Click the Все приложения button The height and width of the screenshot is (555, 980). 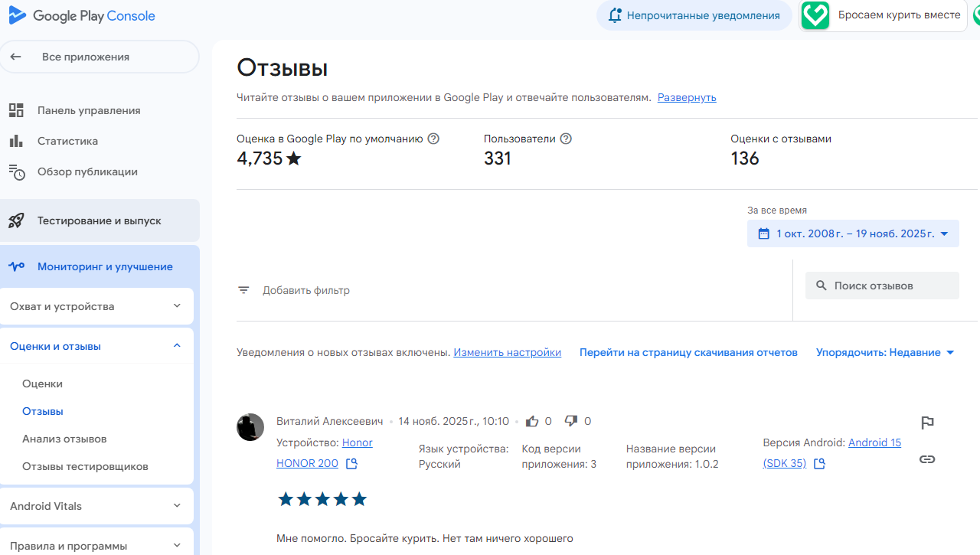click(x=100, y=57)
